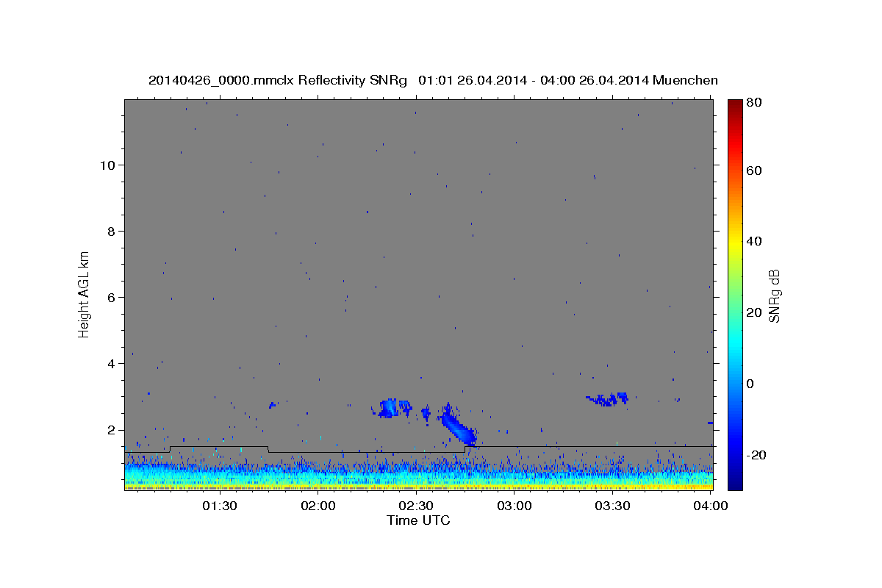Click the 'Time UTC' axis label
This screenshot has height=588, width=882.
click(418, 520)
